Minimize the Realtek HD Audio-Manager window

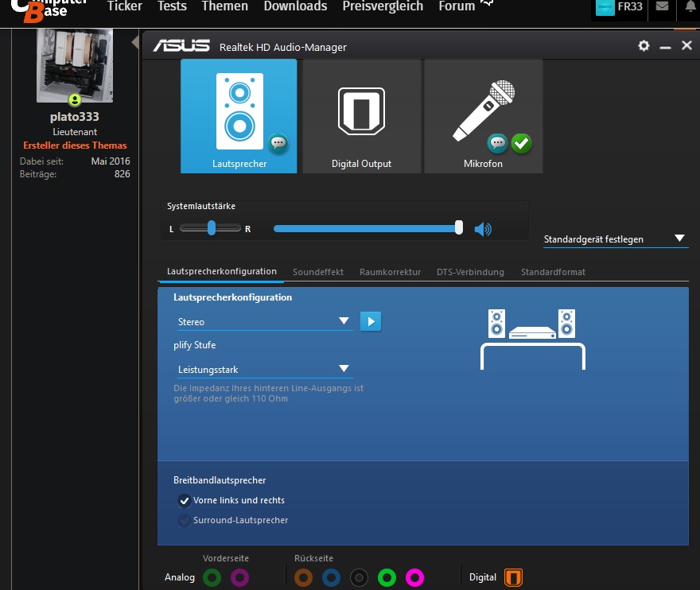(665, 46)
